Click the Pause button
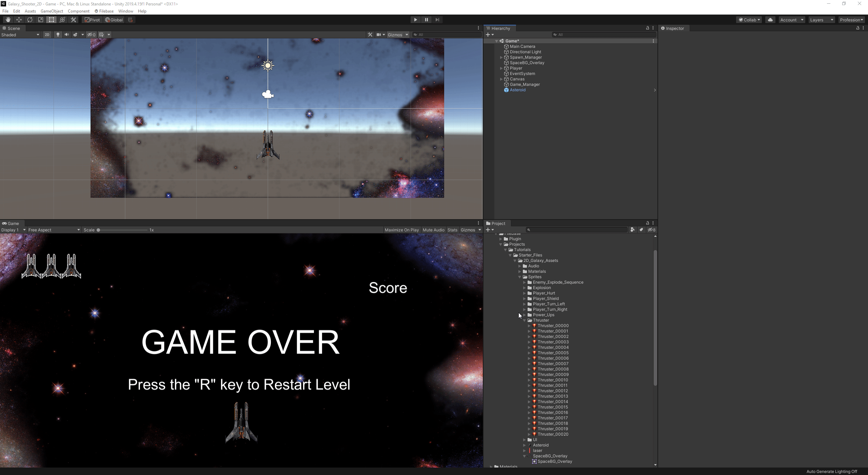 click(426, 20)
